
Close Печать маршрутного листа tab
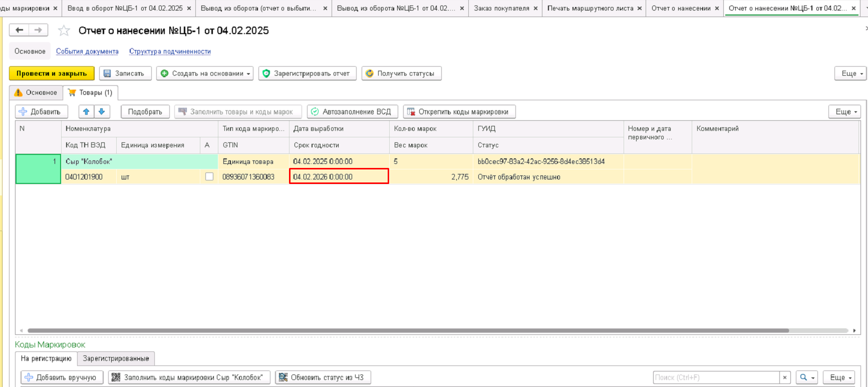point(640,9)
